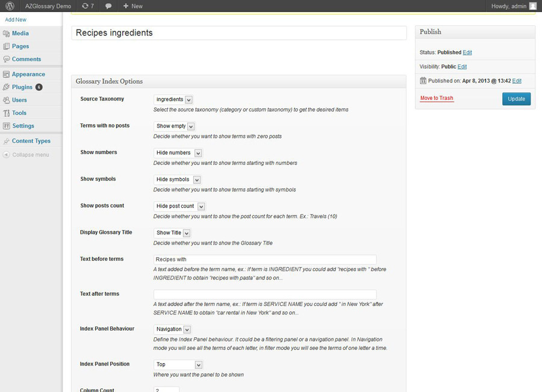This screenshot has height=392, width=542.
Task: Click the Text after terms input field
Action: [x=265, y=294]
